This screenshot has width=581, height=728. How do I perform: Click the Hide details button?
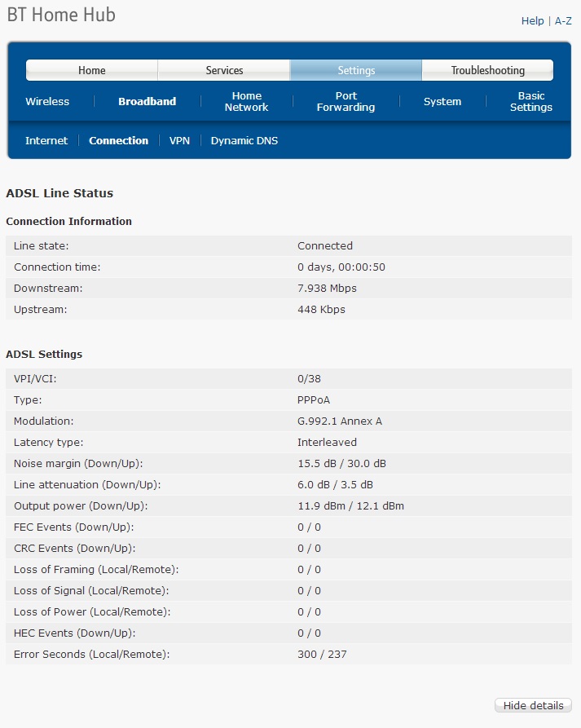[533, 705]
